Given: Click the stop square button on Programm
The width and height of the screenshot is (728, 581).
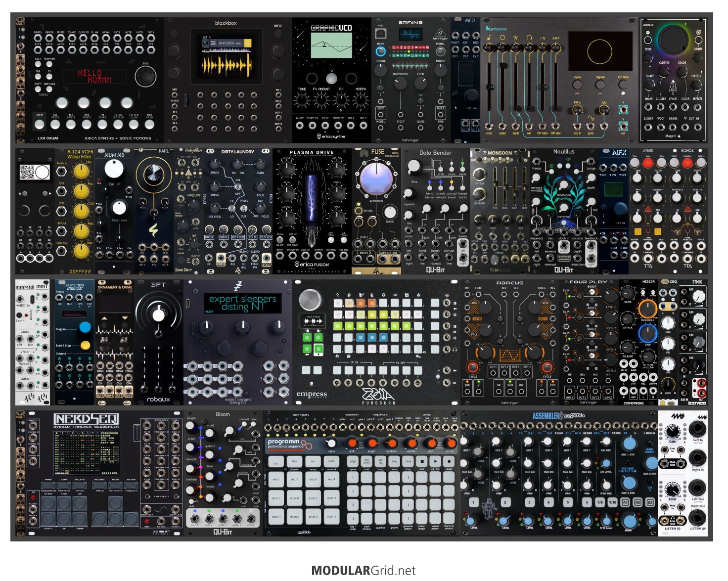Looking at the screenshot, I should [422, 461].
